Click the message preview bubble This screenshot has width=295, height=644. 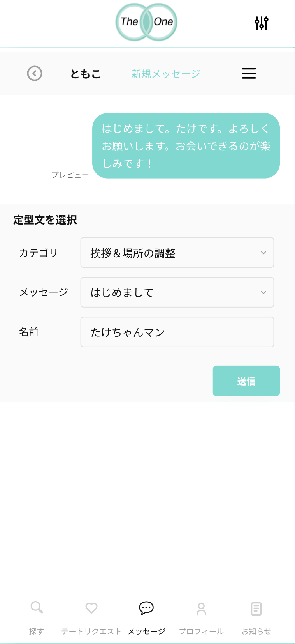186,146
